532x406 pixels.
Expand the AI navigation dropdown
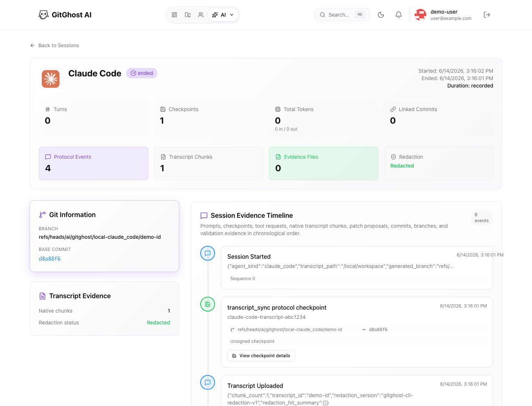(223, 15)
